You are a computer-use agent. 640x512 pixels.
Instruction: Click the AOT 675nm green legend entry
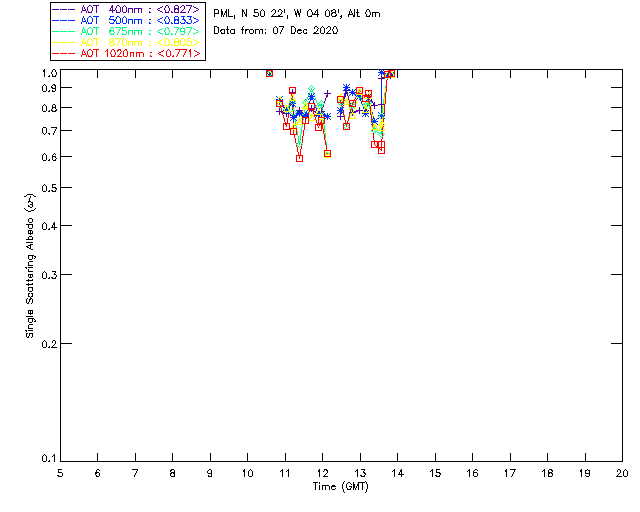[126, 31]
